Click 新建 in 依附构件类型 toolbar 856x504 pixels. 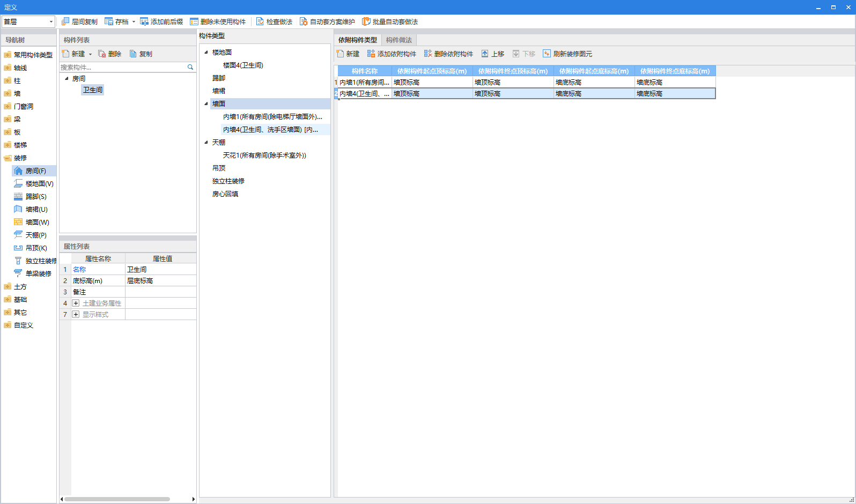pyautogui.click(x=348, y=54)
